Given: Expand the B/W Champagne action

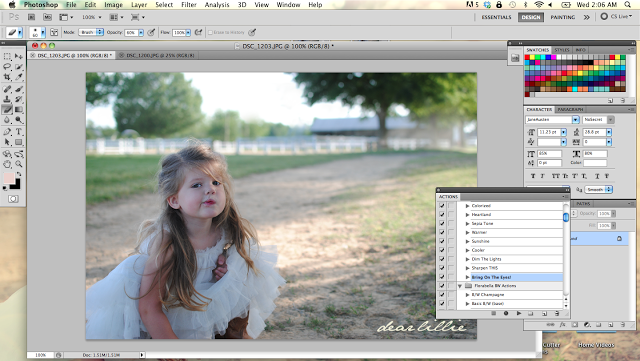Looking at the screenshot, I should click(x=467, y=294).
